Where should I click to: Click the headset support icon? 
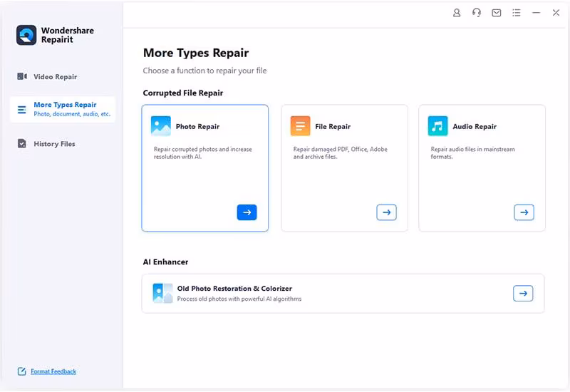coord(477,13)
